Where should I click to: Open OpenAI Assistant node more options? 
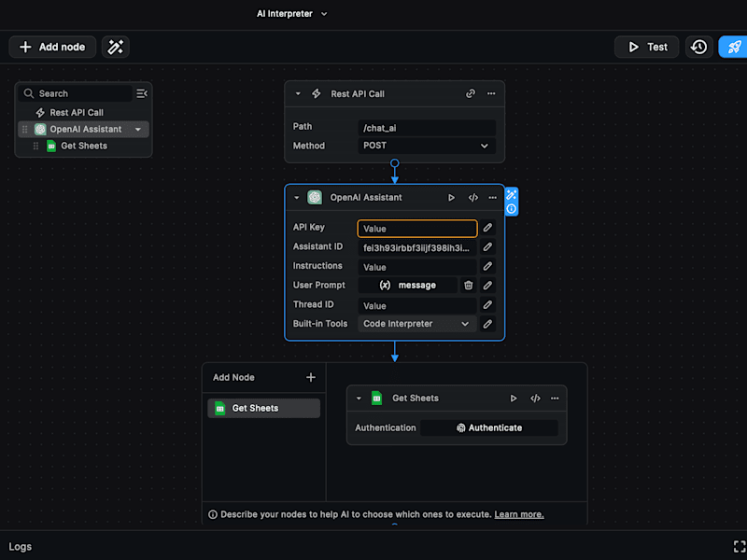click(493, 198)
